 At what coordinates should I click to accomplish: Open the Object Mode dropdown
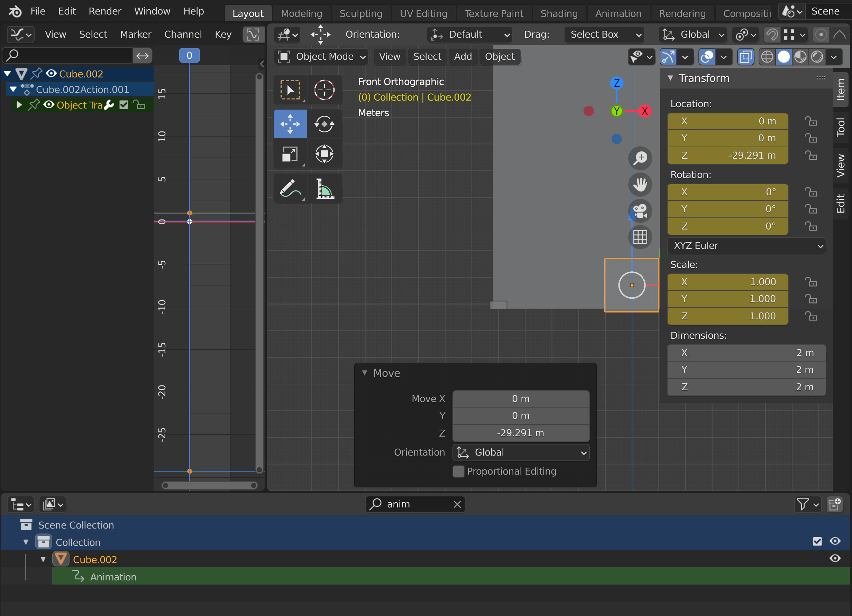[321, 57]
